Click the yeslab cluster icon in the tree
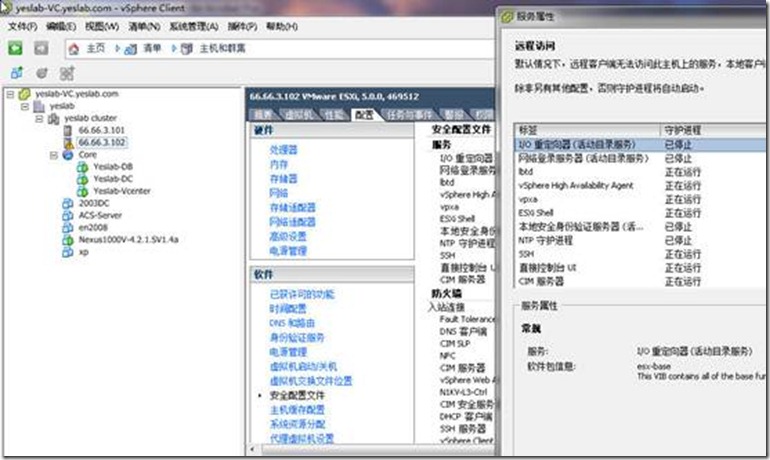770x460 pixels. (54, 118)
